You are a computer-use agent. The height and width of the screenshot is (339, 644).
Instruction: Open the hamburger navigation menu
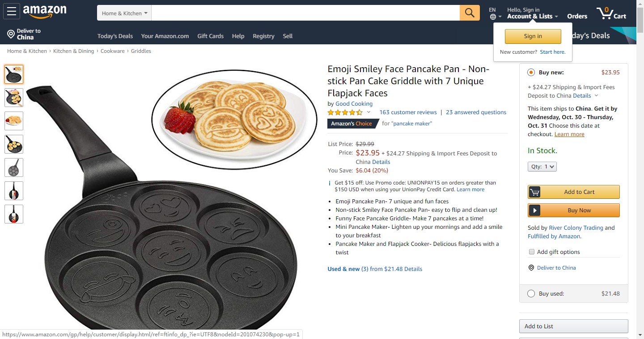tap(11, 12)
